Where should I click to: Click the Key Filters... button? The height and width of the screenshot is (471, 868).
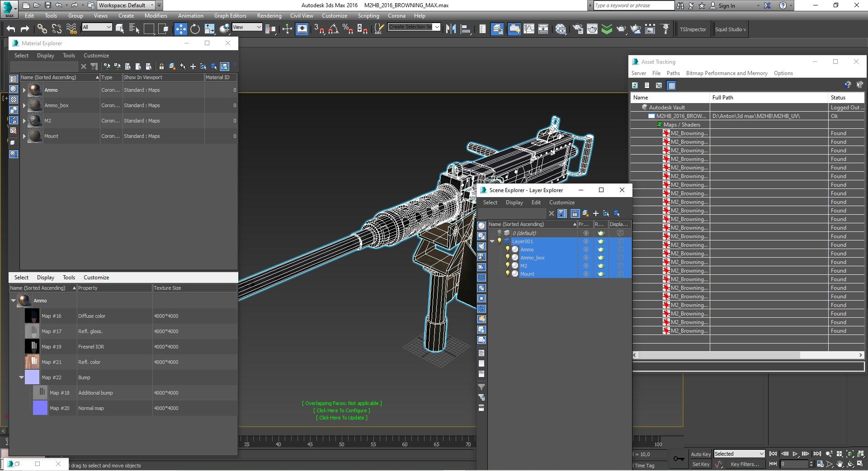(744, 464)
